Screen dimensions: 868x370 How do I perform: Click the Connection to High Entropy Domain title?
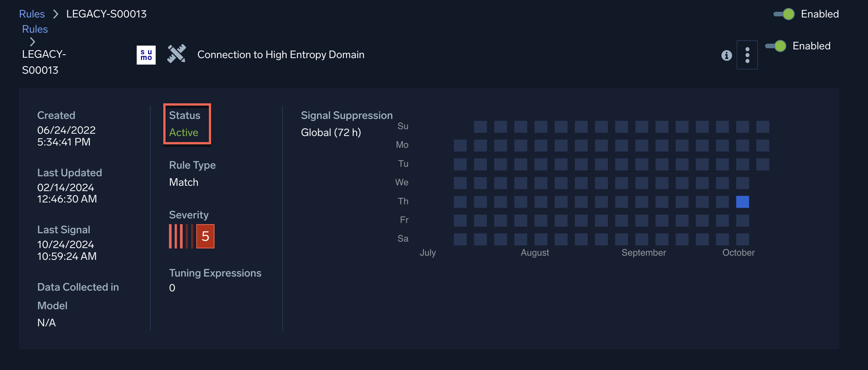click(x=281, y=55)
